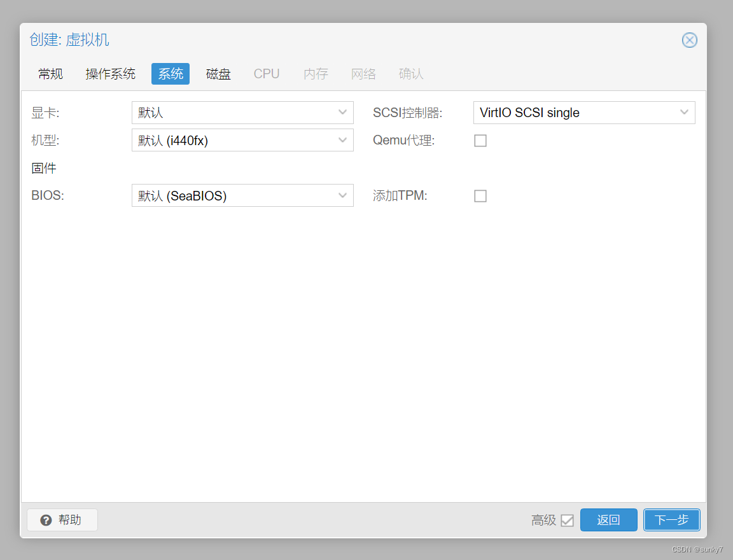This screenshot has width=733, height=560.
Task: Click the 下一步 next button
Action: click(671, 520)
